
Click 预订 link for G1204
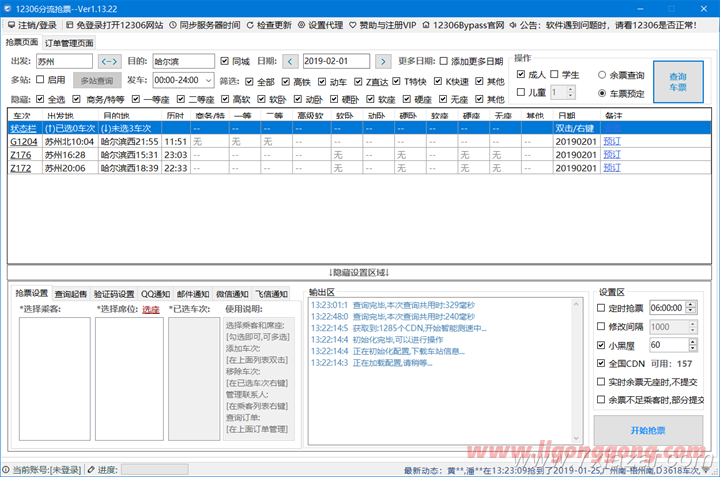point(612,141)
